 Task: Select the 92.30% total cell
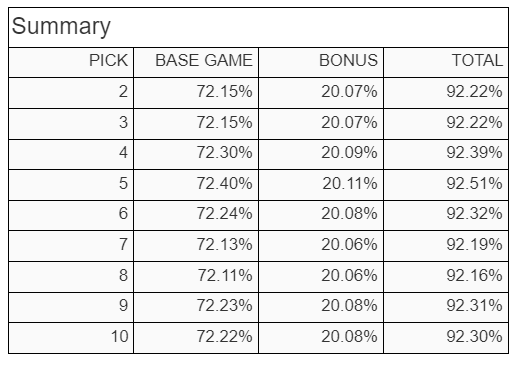(446, 338)
